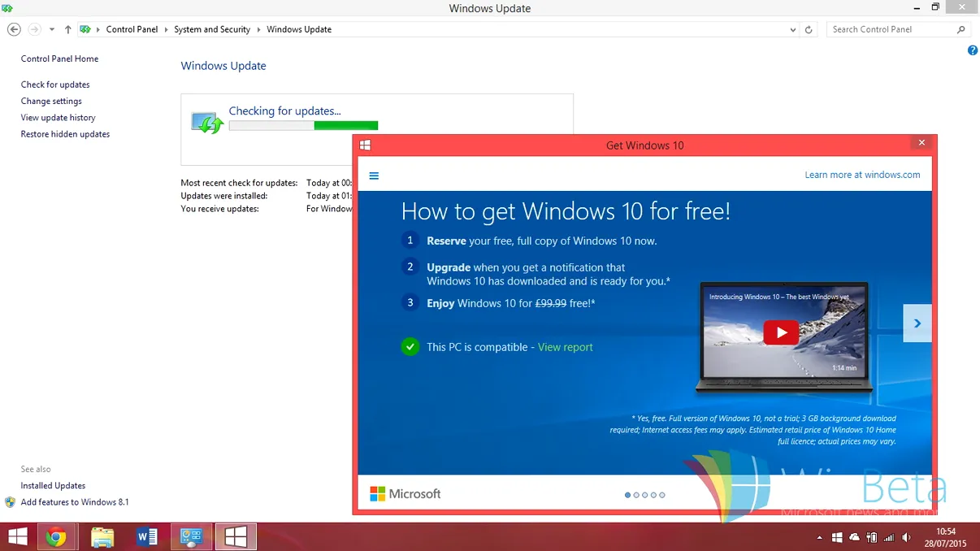Expand chevron after System and Security breadcrumb
Image resolution: width=980 pixels, height=551 pixels.
click(x=258, y=29)
